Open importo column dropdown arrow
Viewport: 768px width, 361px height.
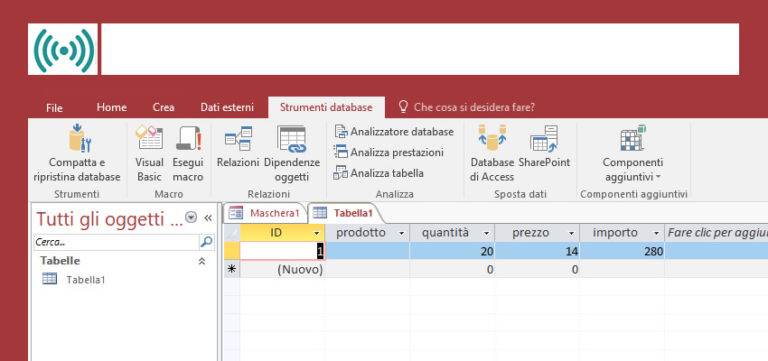click(656, 233)
